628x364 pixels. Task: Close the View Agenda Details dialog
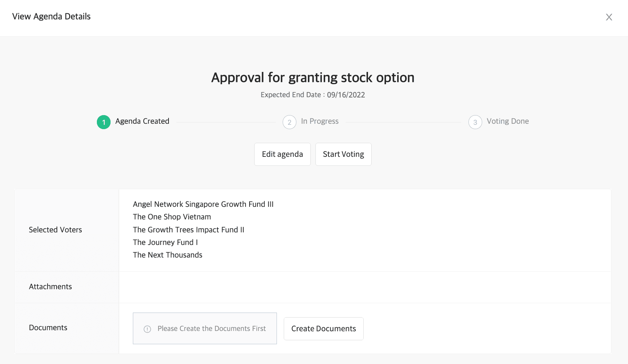point(609,17)
